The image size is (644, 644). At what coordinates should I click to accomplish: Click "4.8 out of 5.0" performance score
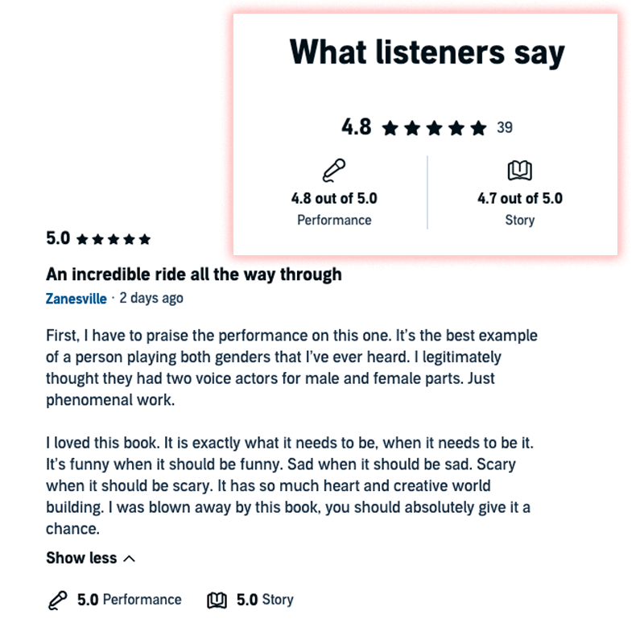334,198
